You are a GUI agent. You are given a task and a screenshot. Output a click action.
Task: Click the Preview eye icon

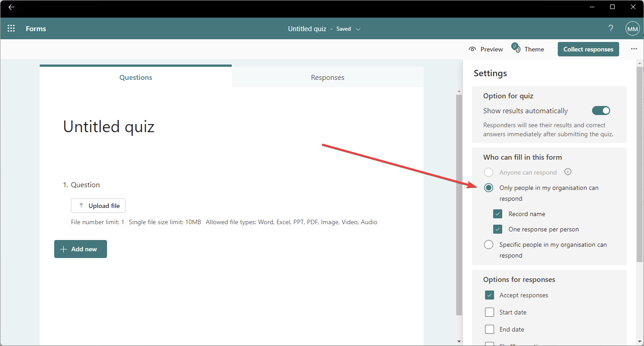pos(472,49)
